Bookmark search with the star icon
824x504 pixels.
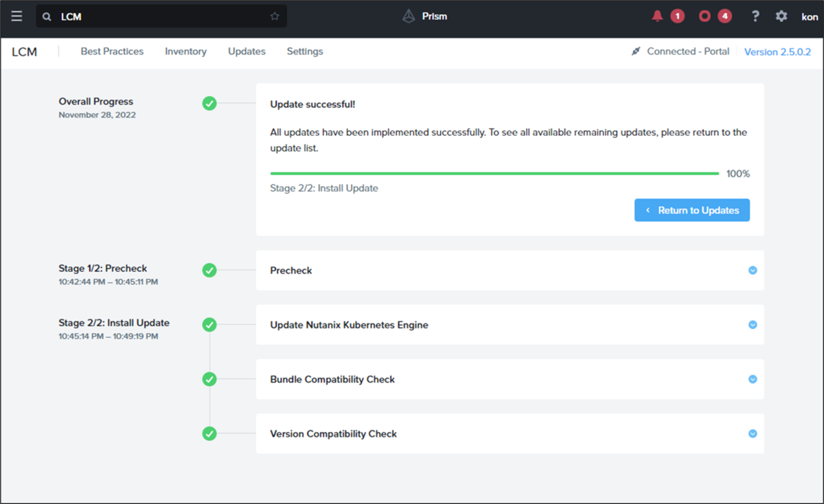[275, 16]
